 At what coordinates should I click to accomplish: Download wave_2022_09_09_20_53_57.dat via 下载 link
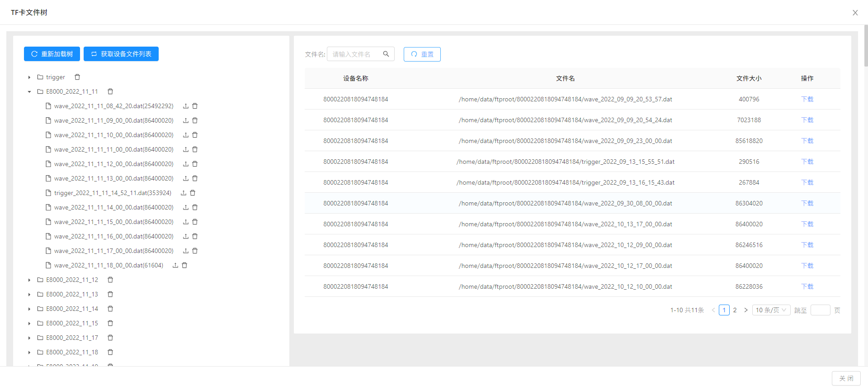(x=807, y=99)
